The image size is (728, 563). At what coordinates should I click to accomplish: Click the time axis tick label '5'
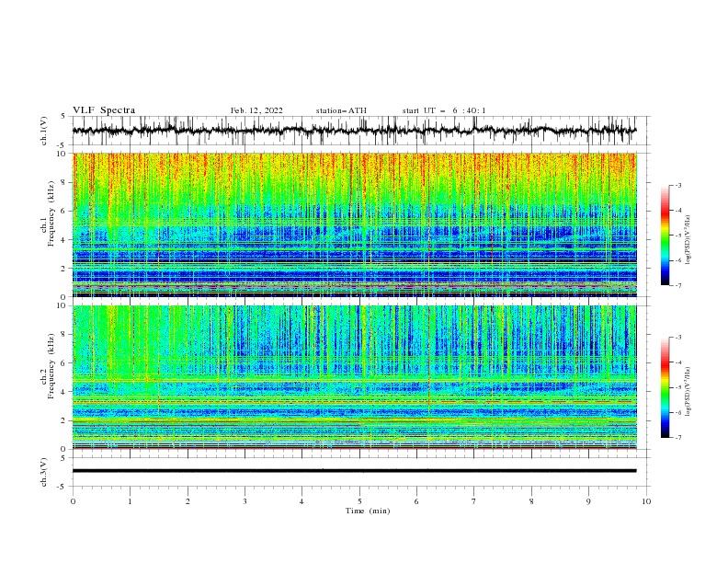tap(359, 501)
